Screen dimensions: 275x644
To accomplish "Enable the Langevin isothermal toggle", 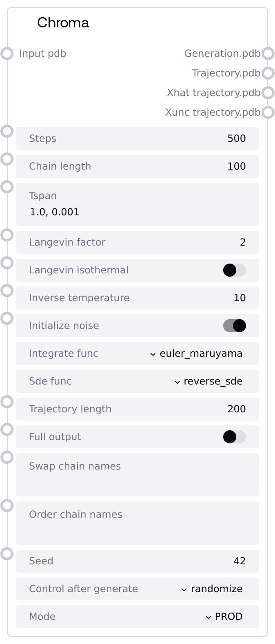I will pos(234,270).
